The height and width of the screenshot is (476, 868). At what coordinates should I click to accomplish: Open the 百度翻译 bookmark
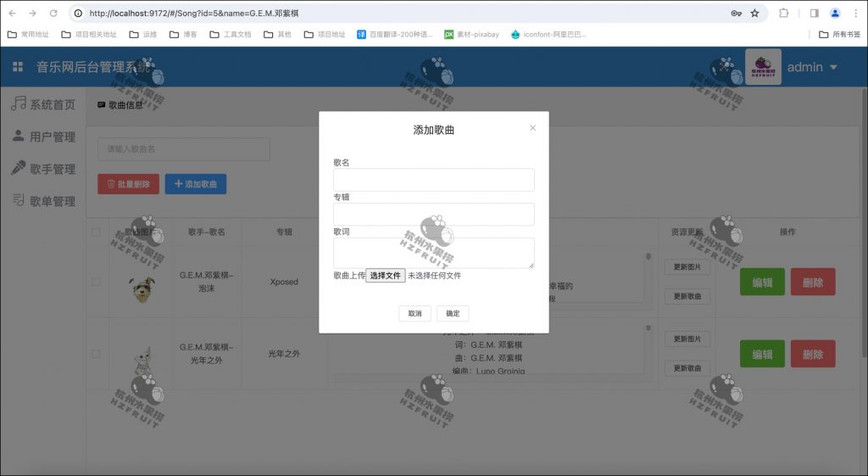pos(395,34)
